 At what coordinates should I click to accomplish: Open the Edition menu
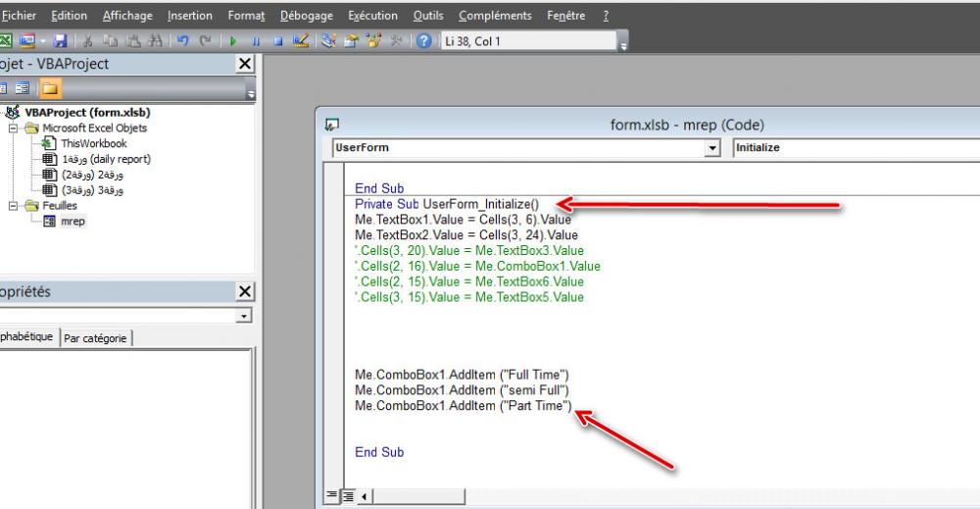pos(69,16)
